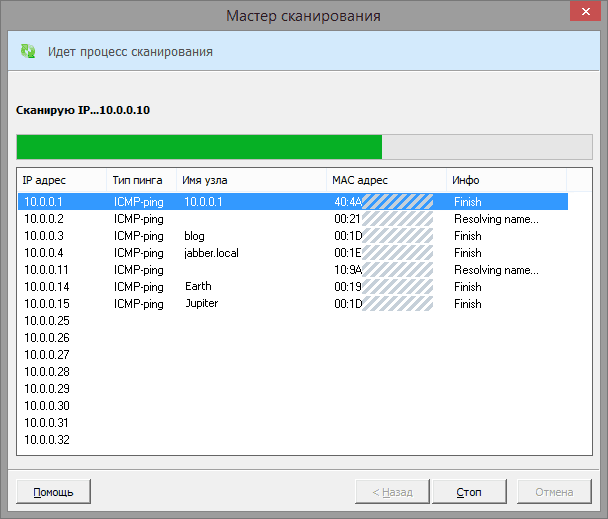The width and height of the screenshot is (608, 519).
Task: Click the Тип пинга column header
Action: pyautogui.click(x=138, y=180)
